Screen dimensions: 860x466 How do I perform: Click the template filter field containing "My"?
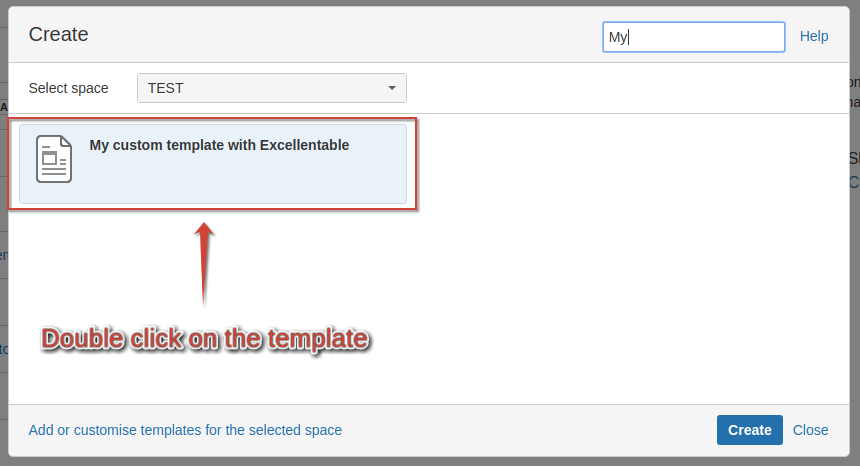tap(693, 37)
